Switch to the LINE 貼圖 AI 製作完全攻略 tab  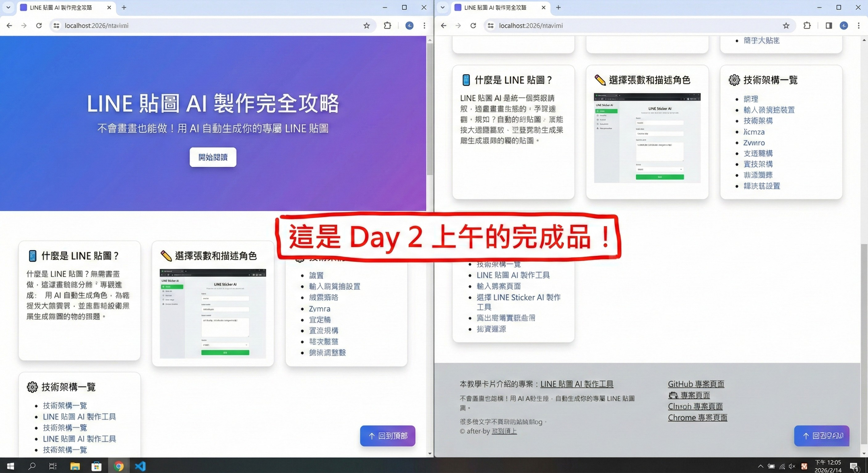(x=61, y=7)
